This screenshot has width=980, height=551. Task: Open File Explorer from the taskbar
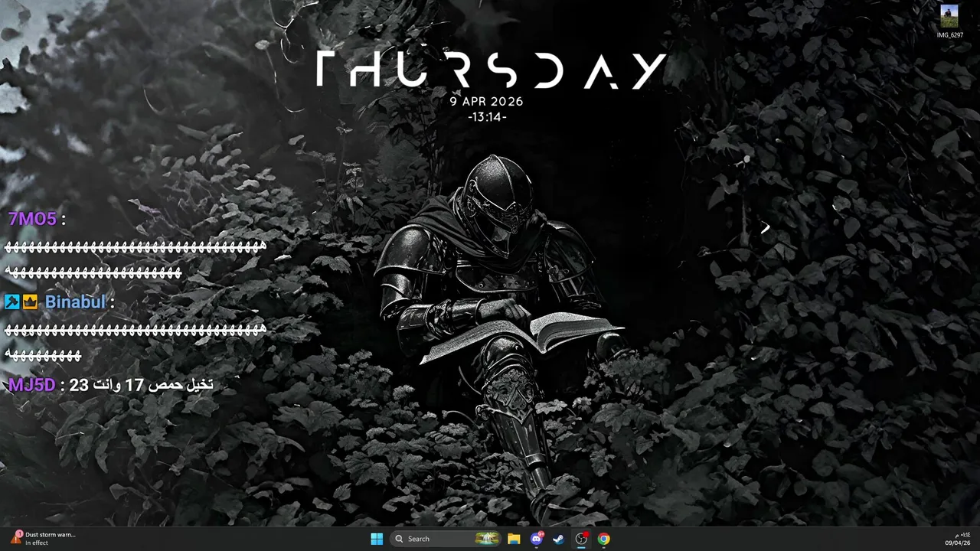514,539
